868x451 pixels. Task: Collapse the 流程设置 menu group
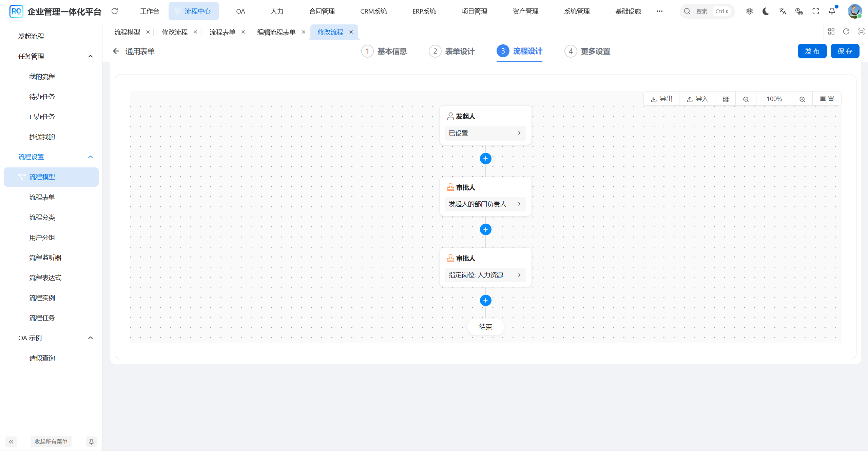tap(90, 157)
